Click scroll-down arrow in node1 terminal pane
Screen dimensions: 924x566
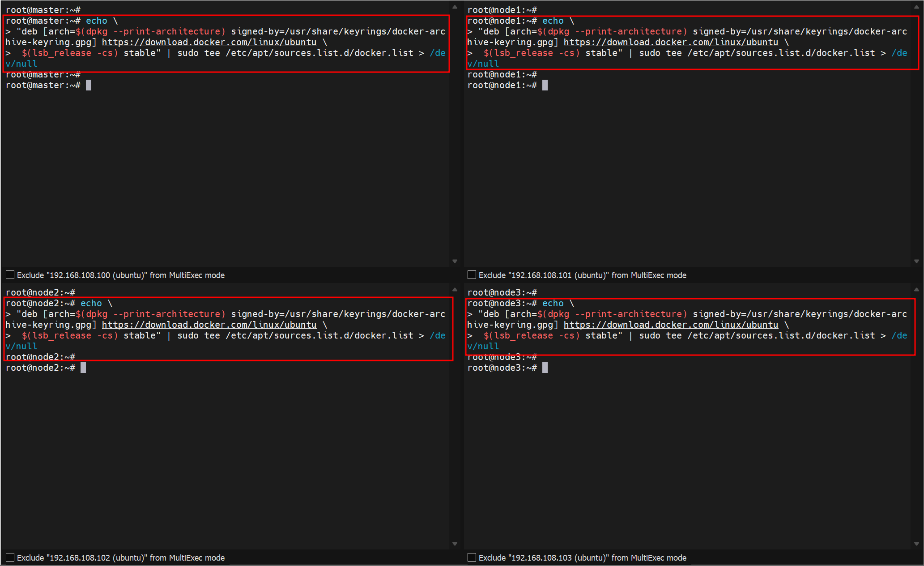click(916, 261)
